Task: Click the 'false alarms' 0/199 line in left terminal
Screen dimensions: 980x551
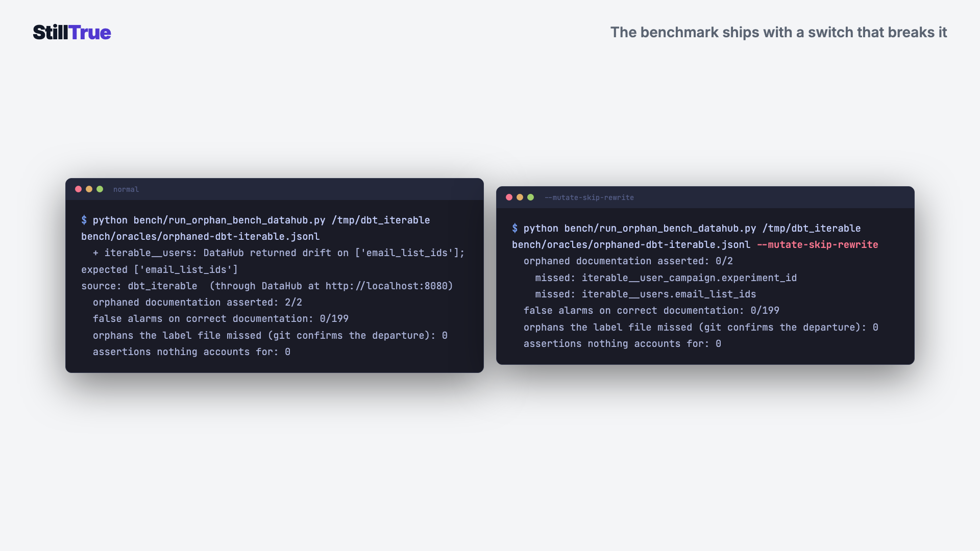Action: click(220, 318)
